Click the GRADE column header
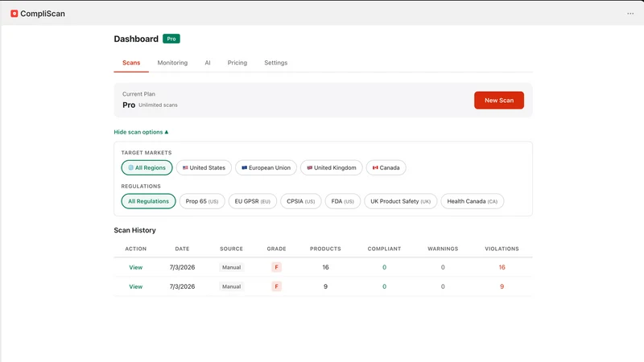The width and height of the screenshot is (644, 362). click(x=276, y=249)
